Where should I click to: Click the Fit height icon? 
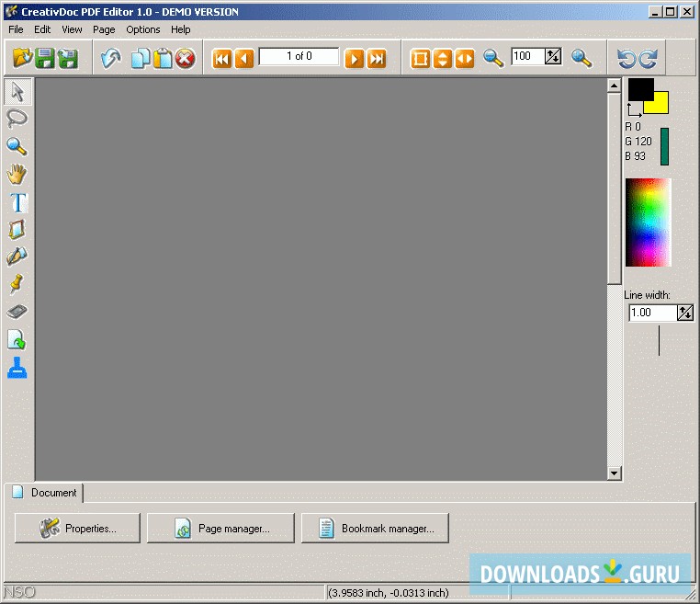[443, 58]
